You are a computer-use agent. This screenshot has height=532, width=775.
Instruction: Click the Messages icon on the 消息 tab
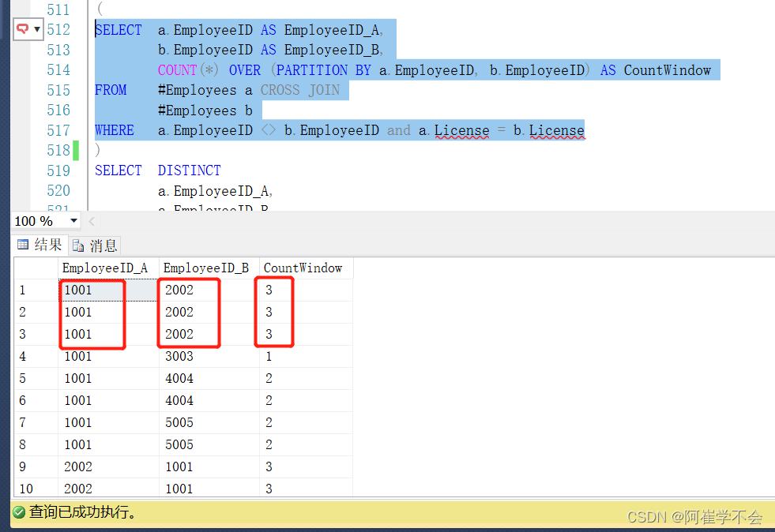[77, 245]
